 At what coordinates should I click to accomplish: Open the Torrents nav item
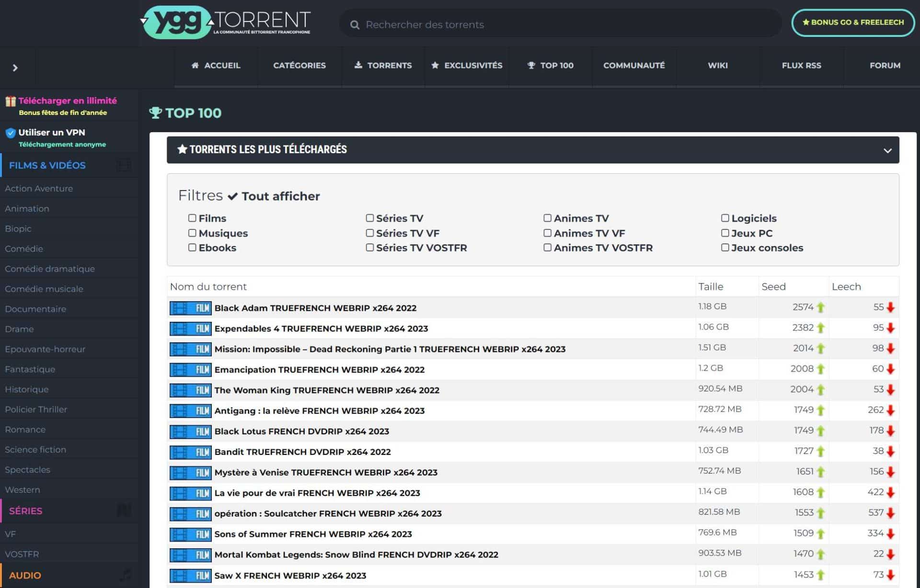[383, 66]
